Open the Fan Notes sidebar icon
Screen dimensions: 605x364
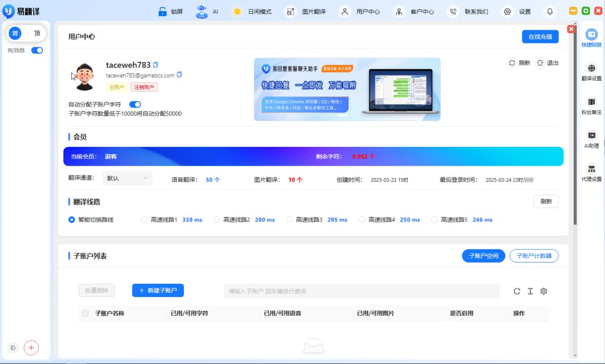click(x=591, y=106)
